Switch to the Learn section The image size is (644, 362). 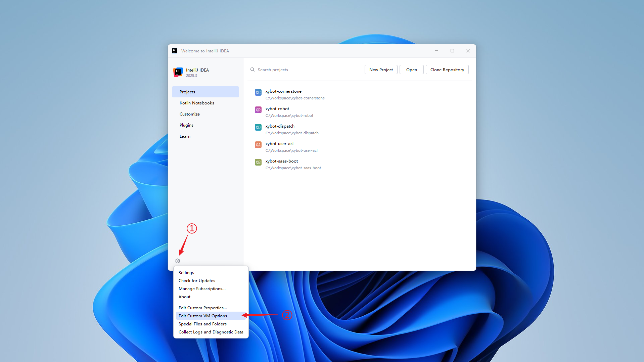pyautogui.click(x=205, y=136)
